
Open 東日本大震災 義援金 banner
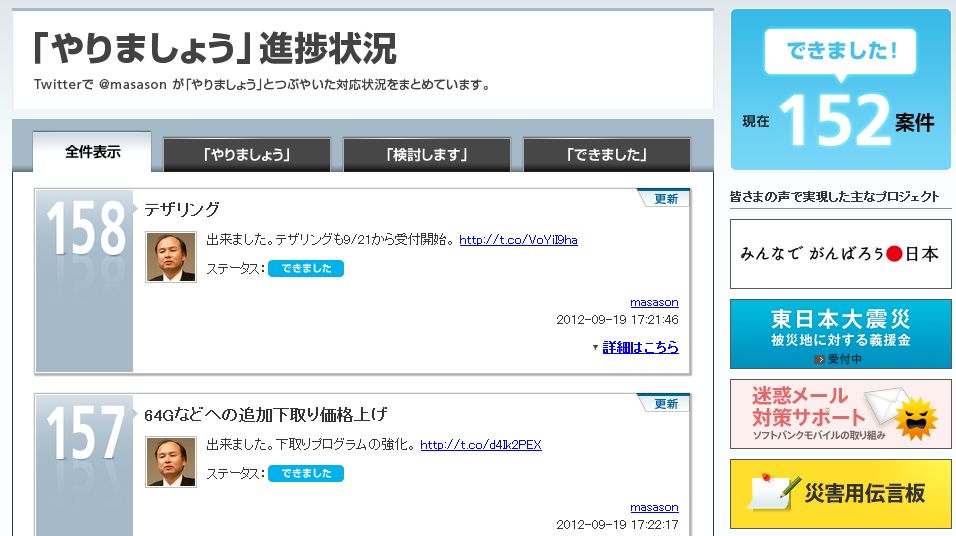(840, 334)
